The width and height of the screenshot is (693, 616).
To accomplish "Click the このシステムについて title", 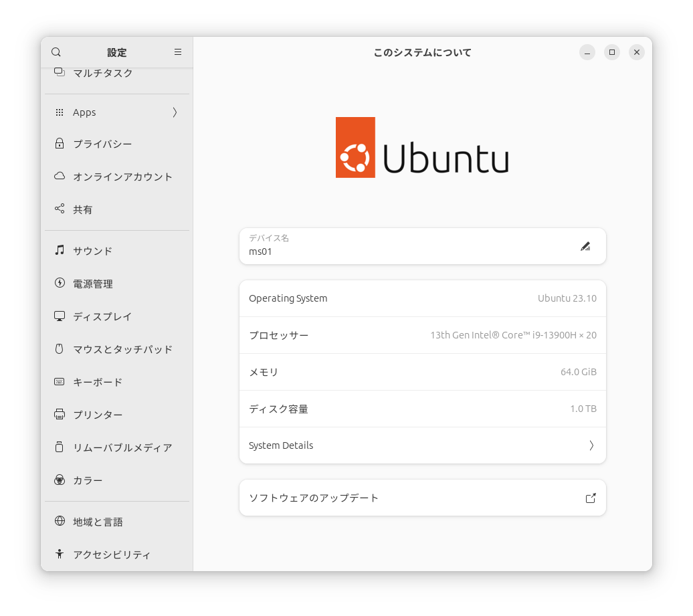I will click(x=423, y=53).
